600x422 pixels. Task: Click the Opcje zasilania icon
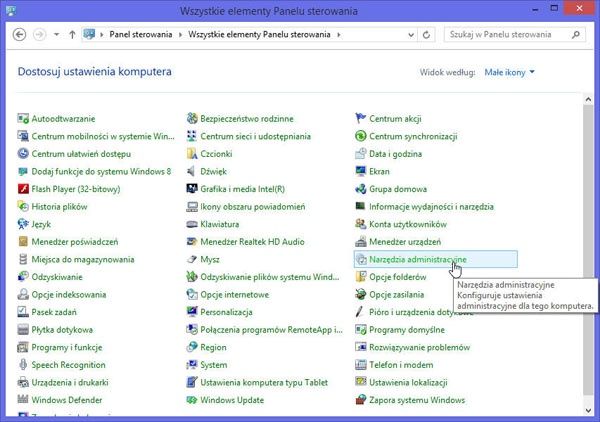[360, 295]
